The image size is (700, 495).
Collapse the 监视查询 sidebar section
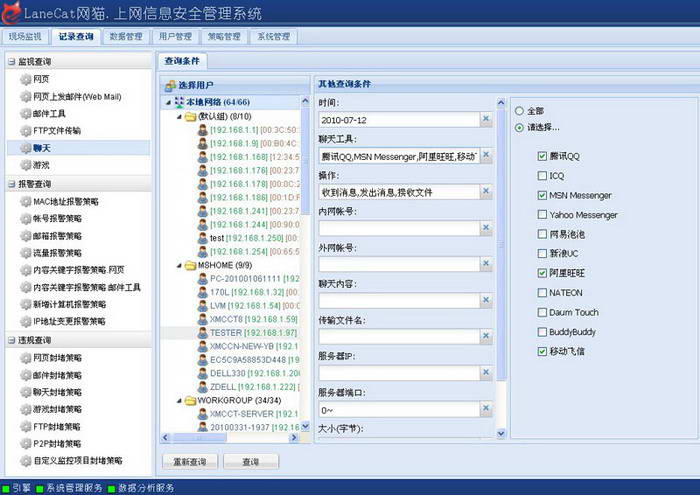tap(12, 62)
